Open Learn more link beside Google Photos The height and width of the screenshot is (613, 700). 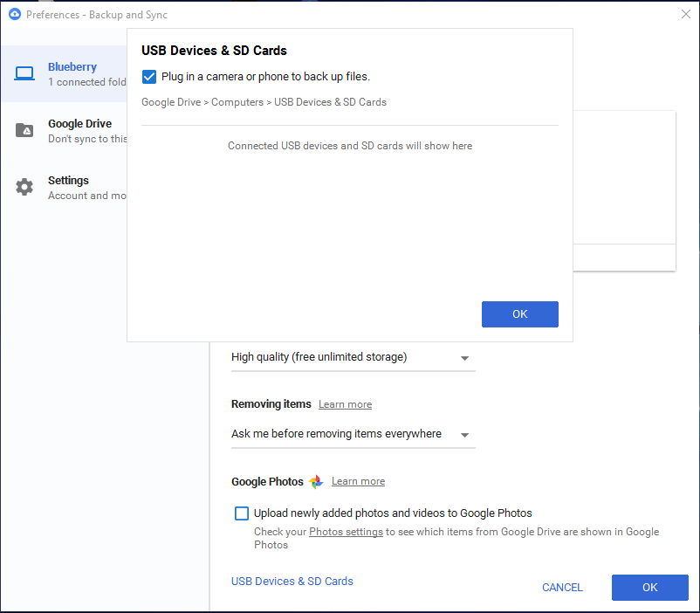(x=358, y=481)
